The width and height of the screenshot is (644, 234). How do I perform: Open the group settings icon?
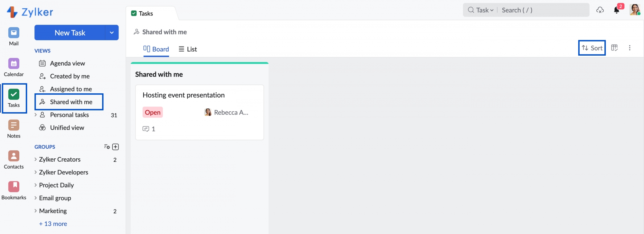[x=107, y=147]
